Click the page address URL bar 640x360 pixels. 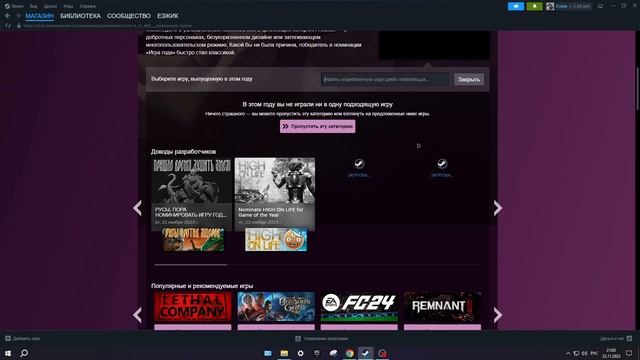(x=107, y=26)
